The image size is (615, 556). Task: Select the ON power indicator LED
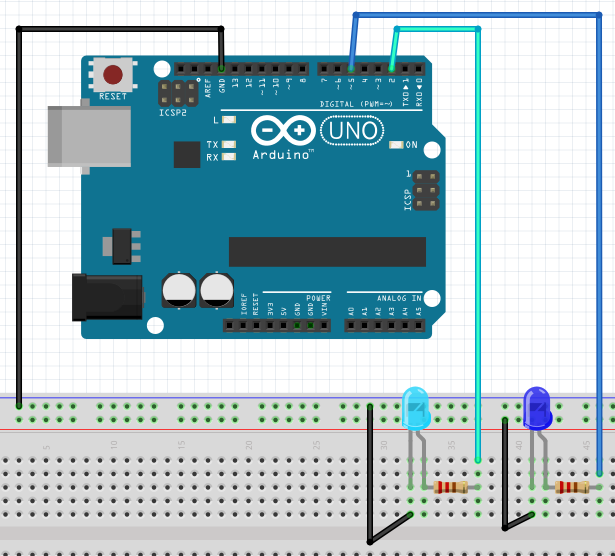[397, 145]
